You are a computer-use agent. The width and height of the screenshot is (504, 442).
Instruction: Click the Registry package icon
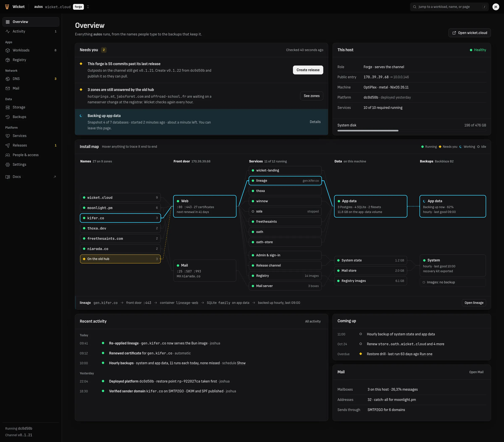click(x=8, y=60)
